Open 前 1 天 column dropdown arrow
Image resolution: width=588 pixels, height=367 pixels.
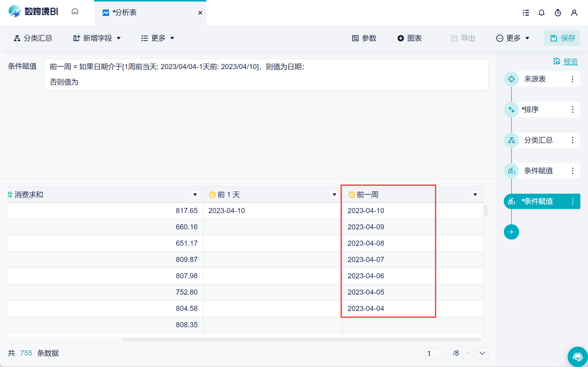[334, 195]
